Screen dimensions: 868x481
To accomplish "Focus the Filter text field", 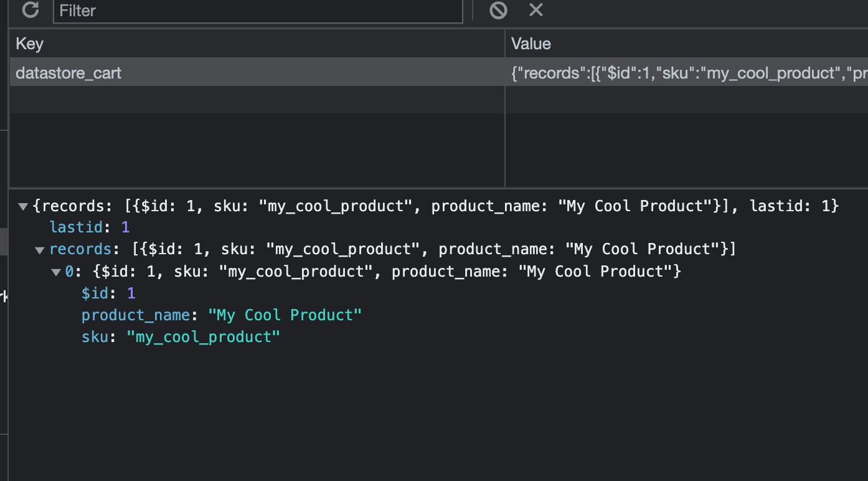I will [258, 11].
